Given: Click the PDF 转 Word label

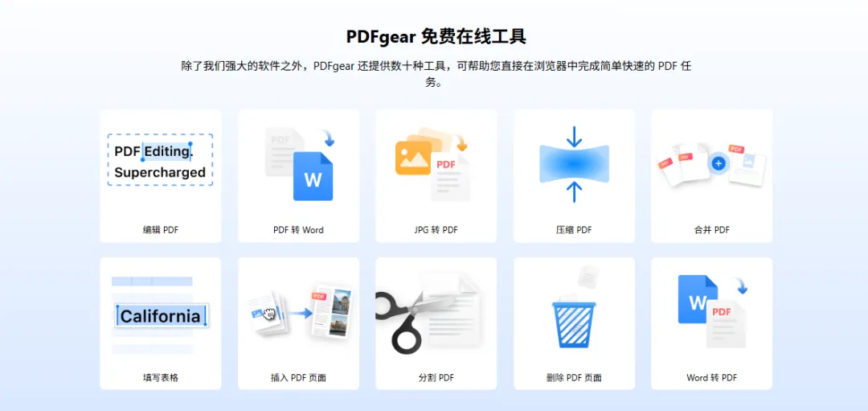Looking at the screenshot, I should pyautogui.click(x=298, y=230).
